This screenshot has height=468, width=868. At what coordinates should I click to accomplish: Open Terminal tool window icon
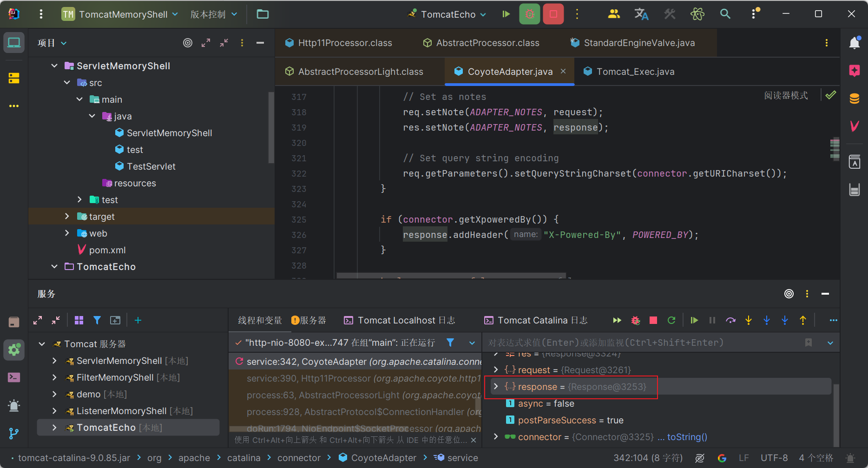(x=14, y=377)
